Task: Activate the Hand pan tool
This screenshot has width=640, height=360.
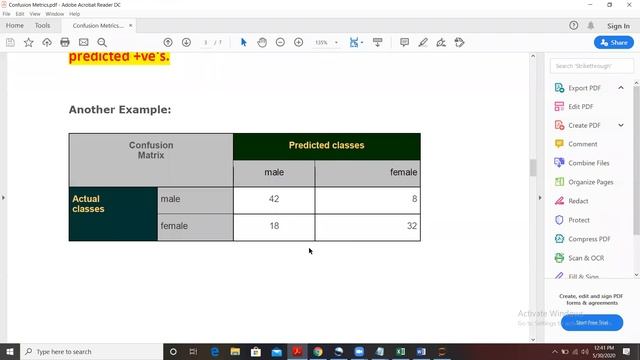Action: click(262, 42)
